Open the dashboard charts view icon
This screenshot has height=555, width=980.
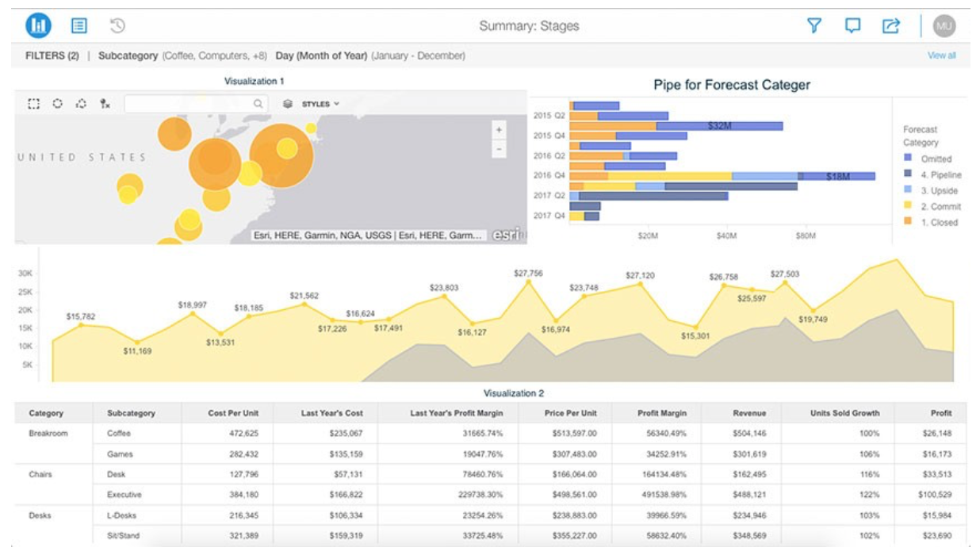click(38, 26)
